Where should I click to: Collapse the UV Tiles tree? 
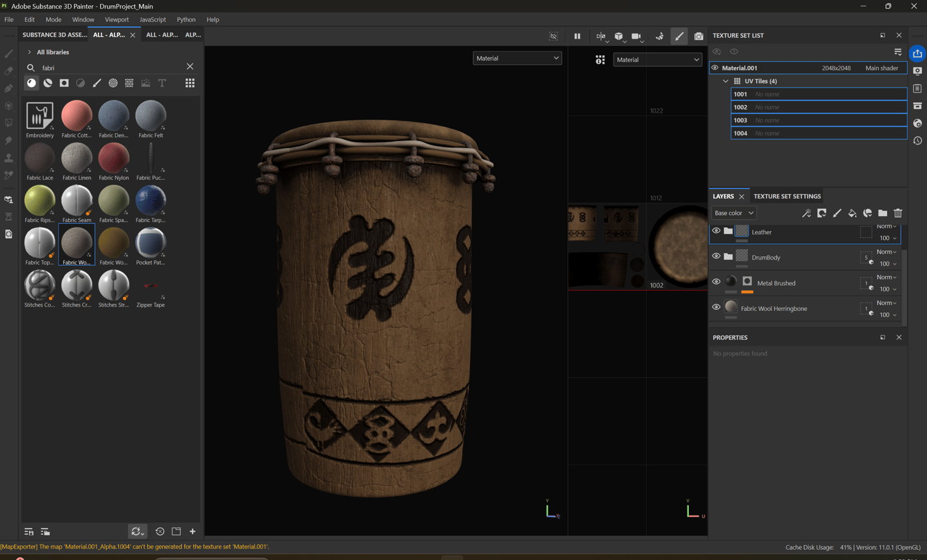coord(726,81)
